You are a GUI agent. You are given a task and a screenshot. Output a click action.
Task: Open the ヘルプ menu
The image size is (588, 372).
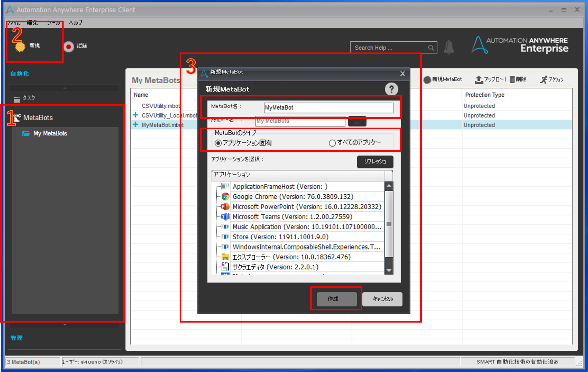(x=76, y=23)
